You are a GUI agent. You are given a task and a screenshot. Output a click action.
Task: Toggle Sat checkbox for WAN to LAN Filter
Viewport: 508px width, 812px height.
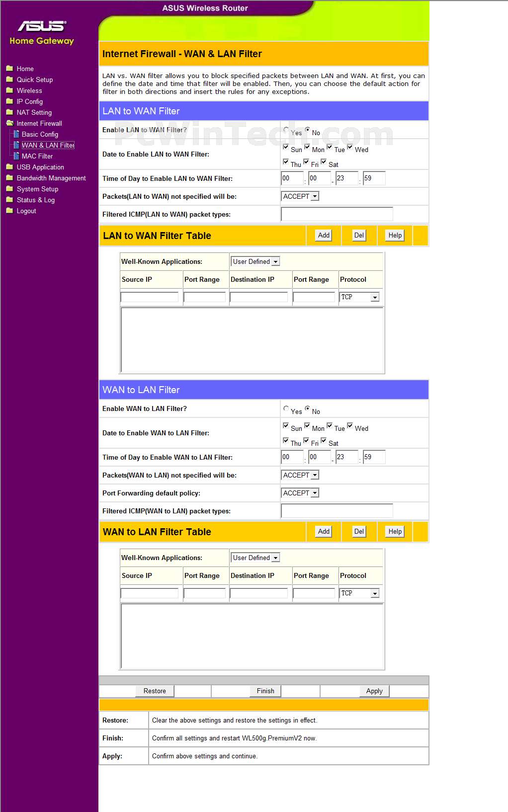[324, 441]
